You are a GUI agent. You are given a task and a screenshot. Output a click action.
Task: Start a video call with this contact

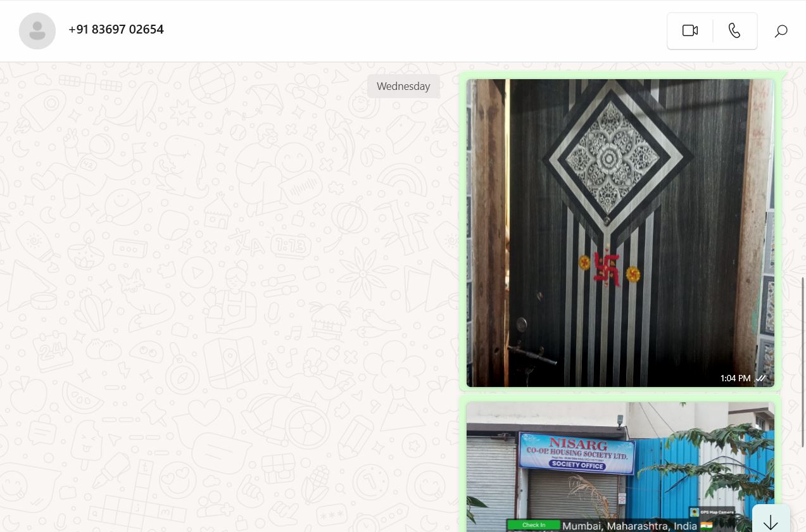pos(690,30)
